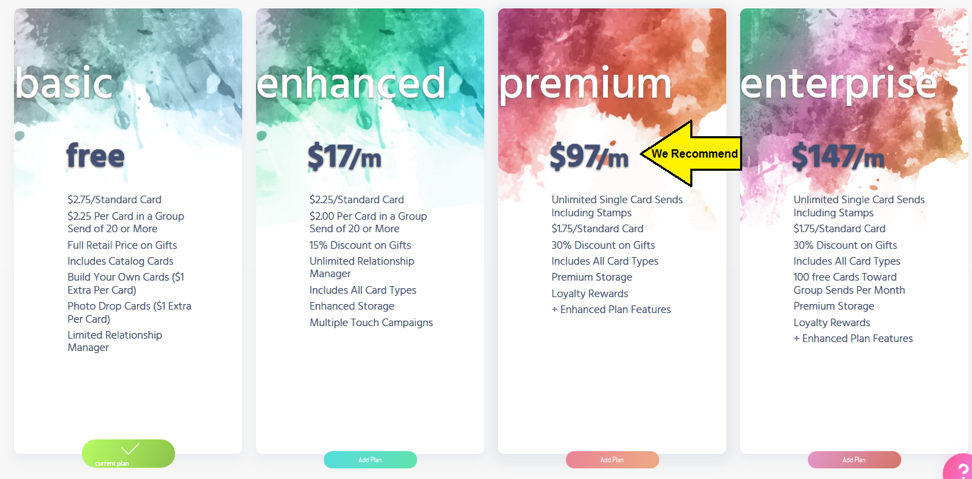972x479 pixels.
Task: Click 100 free Cards Toward Group Sends
Action: pyautogui.click(x=849, y=284)
